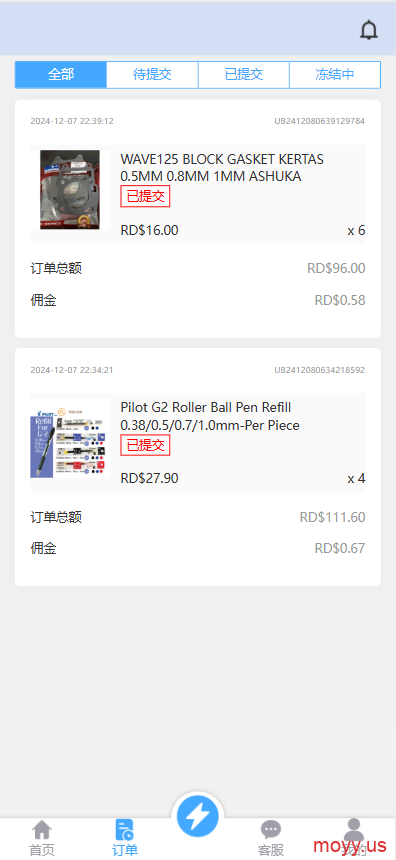Image resolution: width=396 pixels, height=860 pixels.
Task: Open notifications bell icon
Action: click(369, 30)
